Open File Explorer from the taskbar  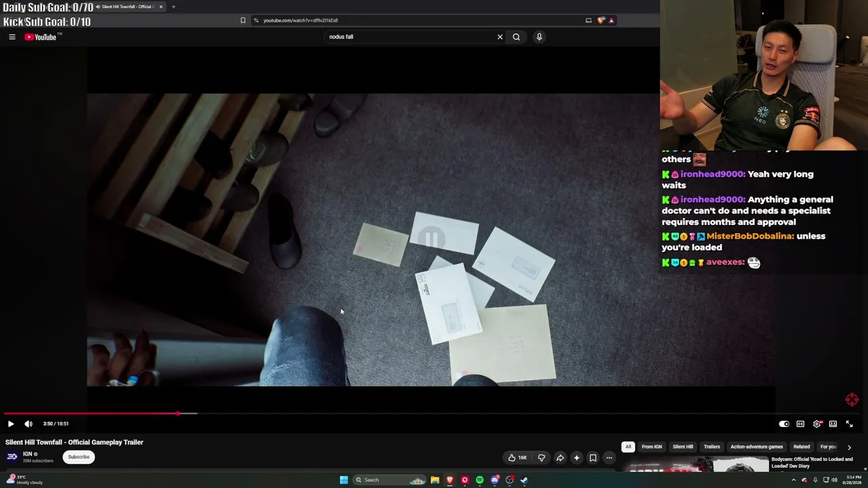(x=435, y=480)
